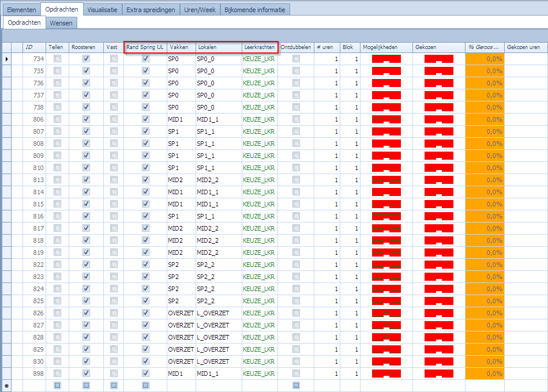Select the orange 0,0% cell of row 830
Screen dimensions: 548x392
[x=485, y=361]
